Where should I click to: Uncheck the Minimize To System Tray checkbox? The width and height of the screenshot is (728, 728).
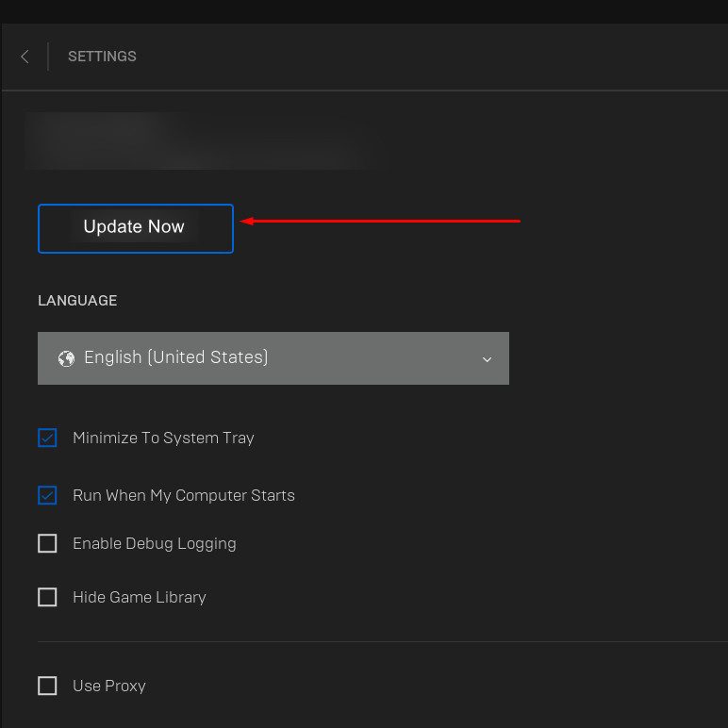47,438
